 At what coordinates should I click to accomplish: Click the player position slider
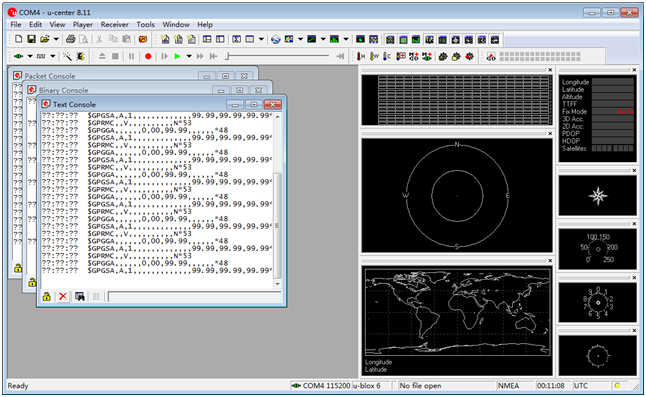tap(227, 56)
